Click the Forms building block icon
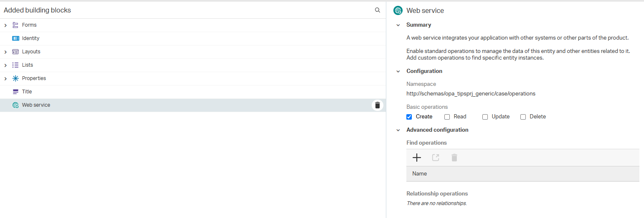 click(x=15, y=25)
